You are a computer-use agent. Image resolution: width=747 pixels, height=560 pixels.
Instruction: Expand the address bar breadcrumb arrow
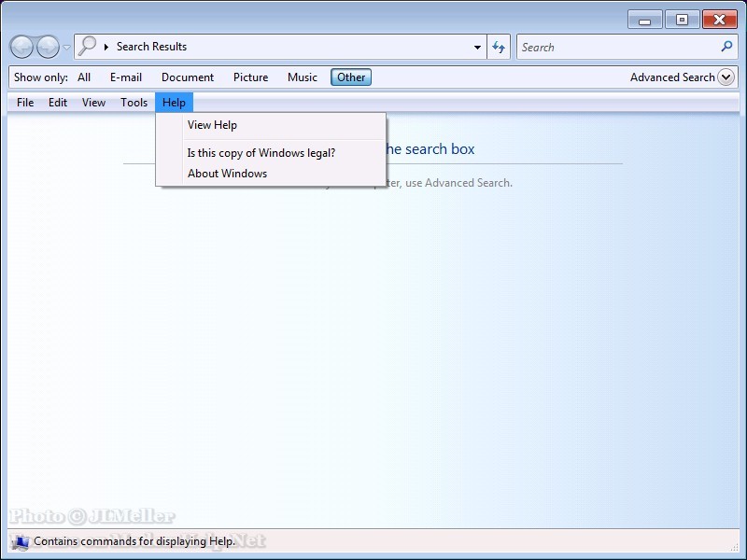coord(106,47)
